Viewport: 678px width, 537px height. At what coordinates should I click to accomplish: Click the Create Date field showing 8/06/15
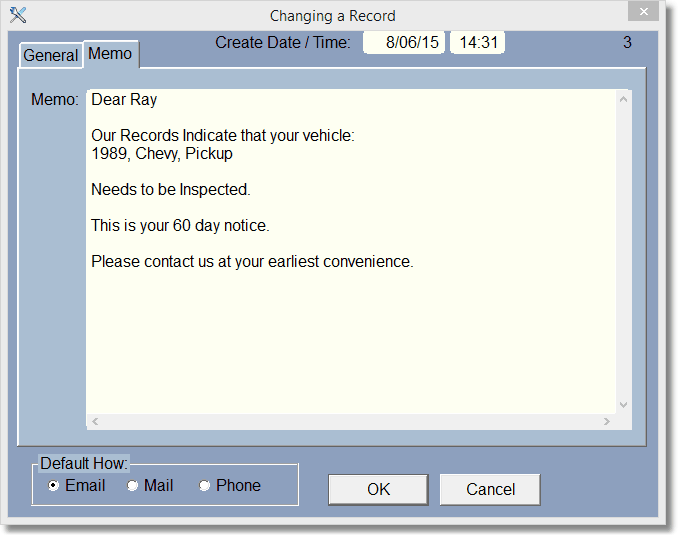point(403,43)
